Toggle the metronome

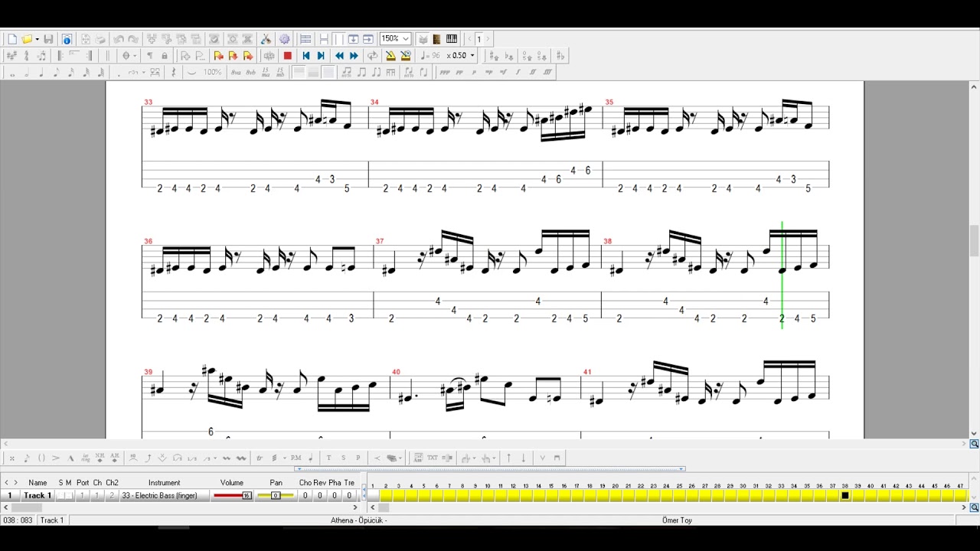[x=390, y=56]
